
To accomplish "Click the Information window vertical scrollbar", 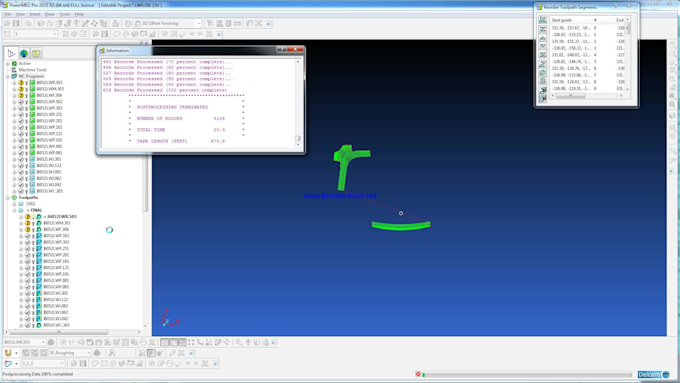I will pyautogui.click(x=298, y=104).
